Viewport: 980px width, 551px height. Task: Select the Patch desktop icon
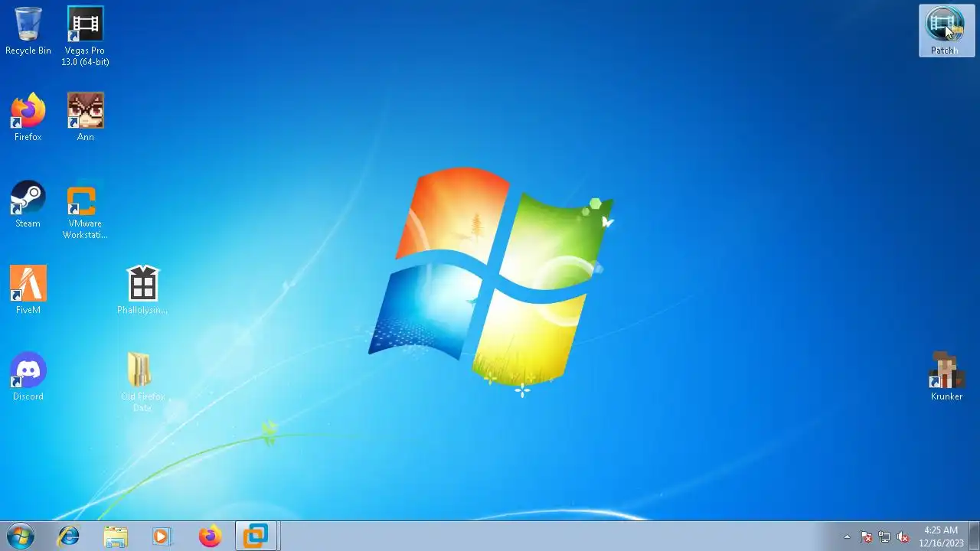pyautogui.click(x=946, y=31)
